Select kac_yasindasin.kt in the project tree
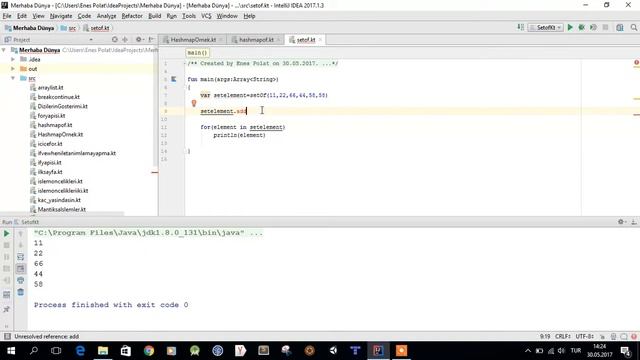640x360 pixels. pos(59,200)
